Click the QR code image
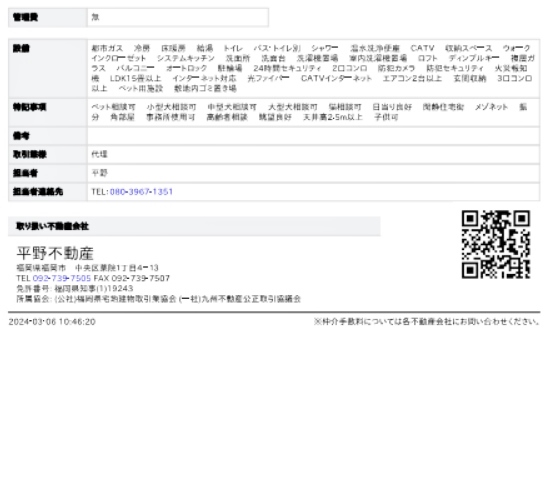553x487 pixels. pyautogui.click(x=496, y=244)
